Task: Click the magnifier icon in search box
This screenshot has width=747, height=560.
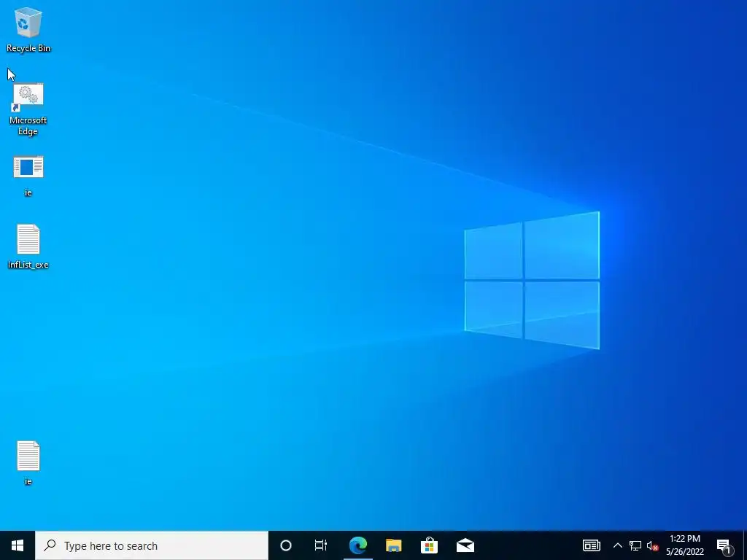Action: [x=50, y=545]
